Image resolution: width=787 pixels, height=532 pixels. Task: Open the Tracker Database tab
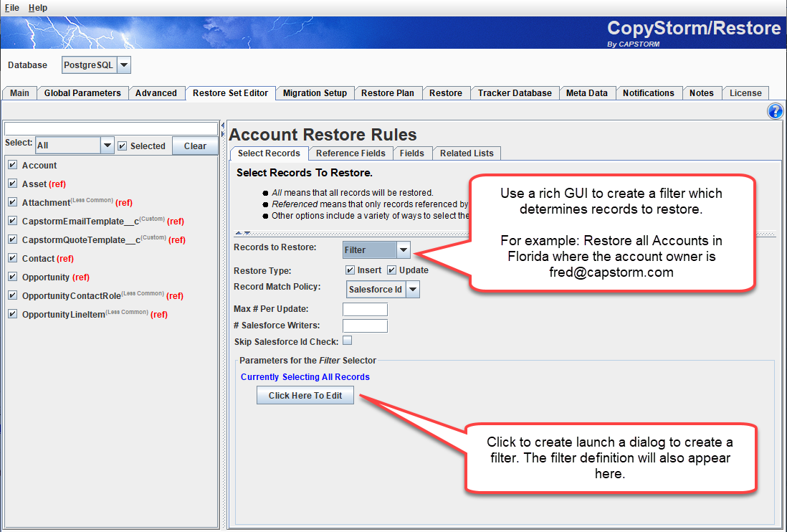tap(515, 93)
